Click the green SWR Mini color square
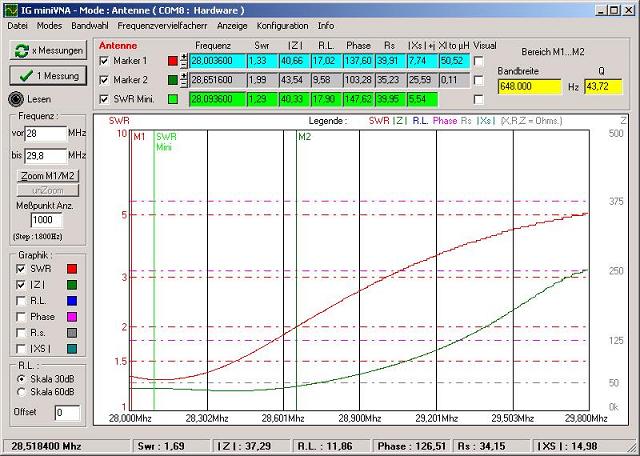Screen dimensions: 640x456 [x=172, y=98]
